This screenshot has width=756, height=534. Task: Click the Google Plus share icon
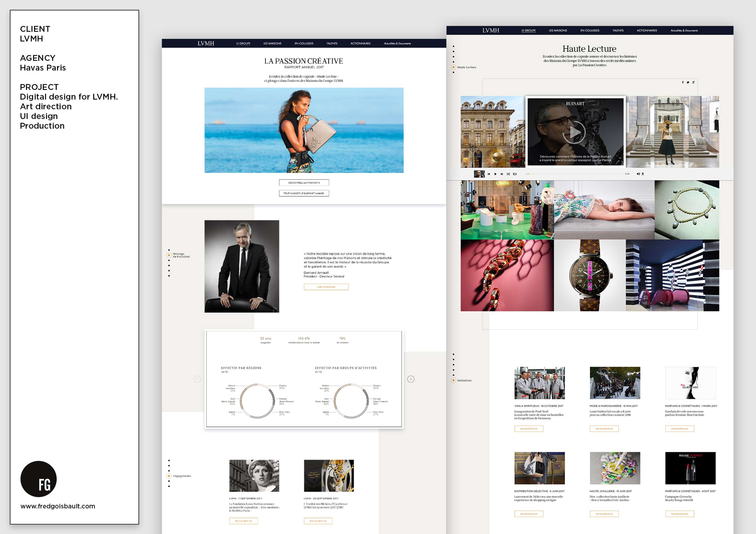(x=694, y=82)
